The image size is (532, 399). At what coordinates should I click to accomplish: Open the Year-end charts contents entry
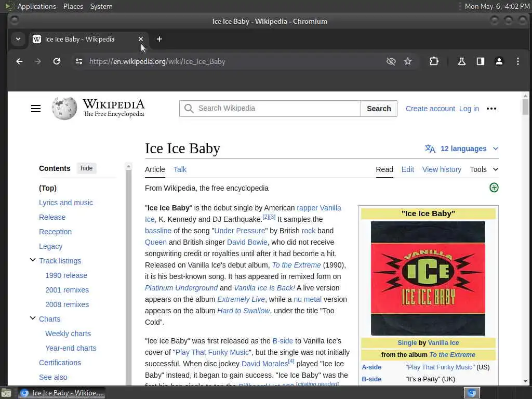pyautogui.click(x=71, y=348)
